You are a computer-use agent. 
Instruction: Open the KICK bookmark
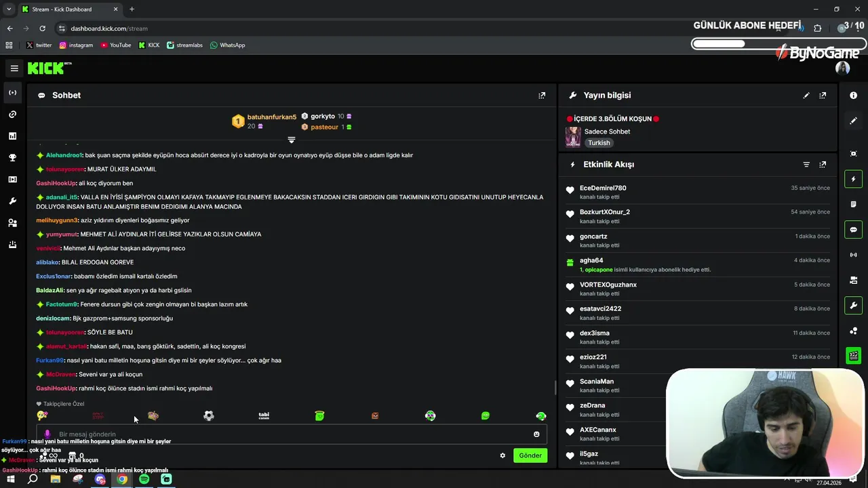[x=149, y=45]
